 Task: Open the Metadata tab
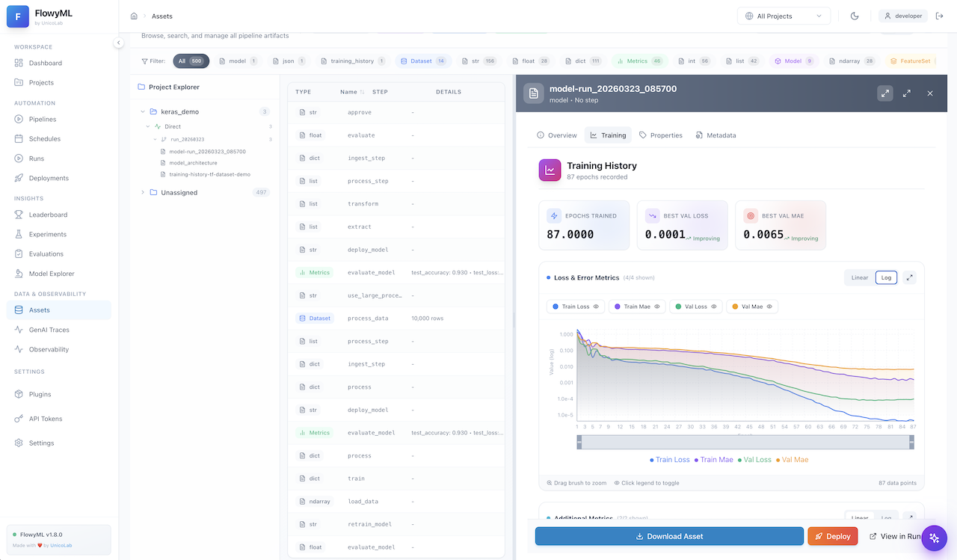(x=716, y=135)
